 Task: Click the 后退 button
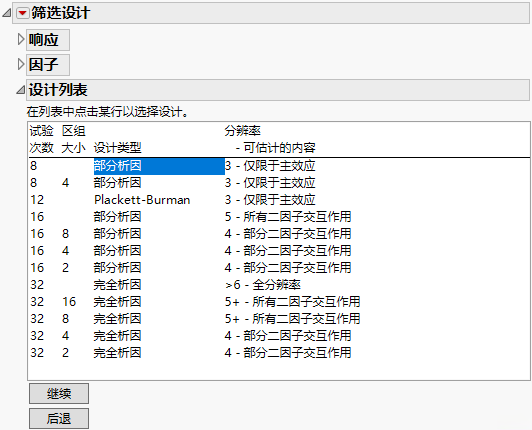(x=59, y=418)
